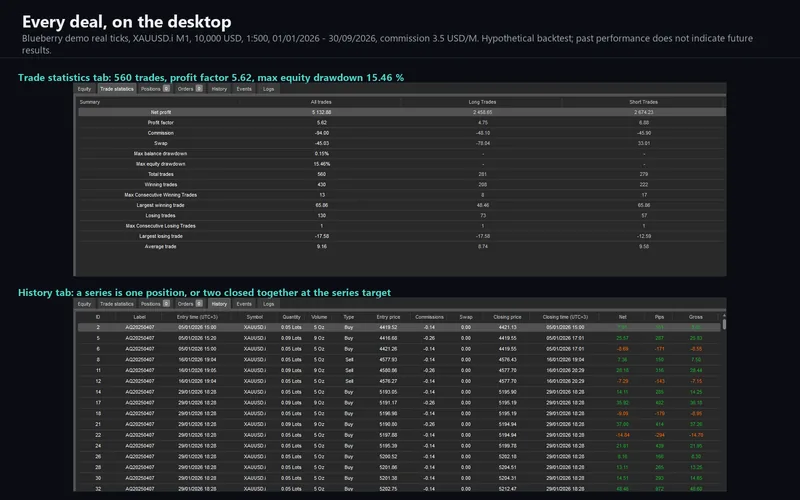Switch to History tab above the Summary table
The image size is (800, 500).
[219, 89]
